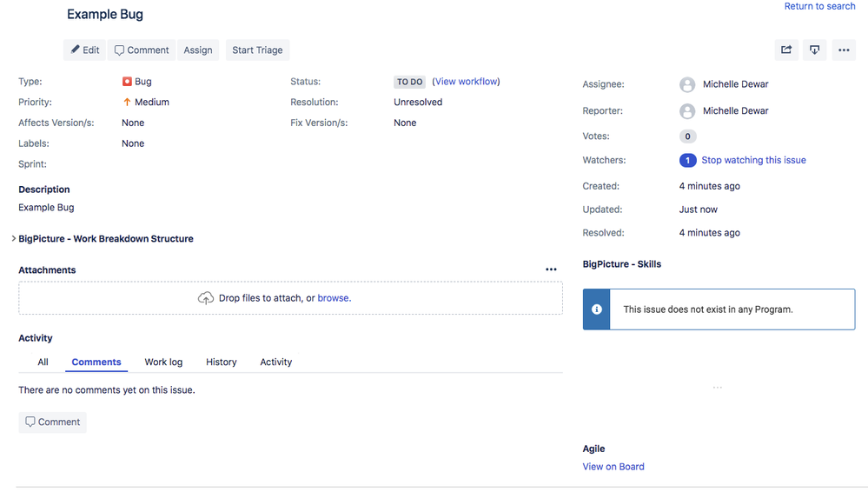Click the Example Bug description text
The width and height of the screenshot is (868, 492).
click(46, 207)
